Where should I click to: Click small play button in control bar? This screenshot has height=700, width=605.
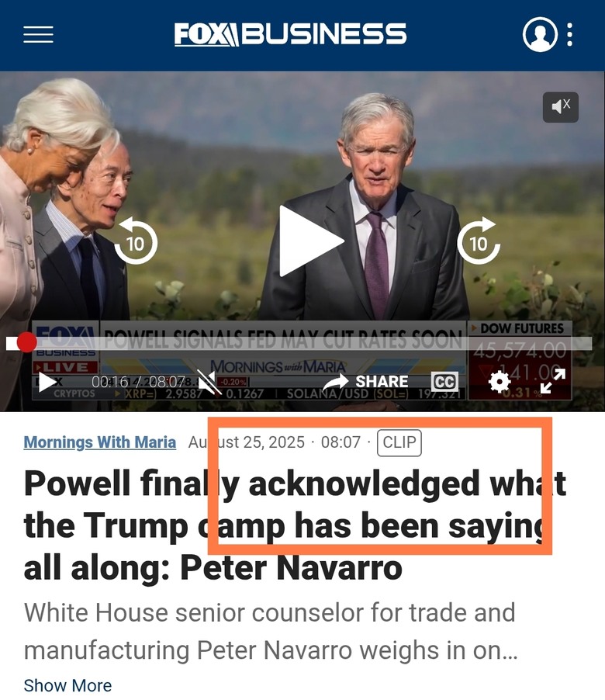[47, 382]
